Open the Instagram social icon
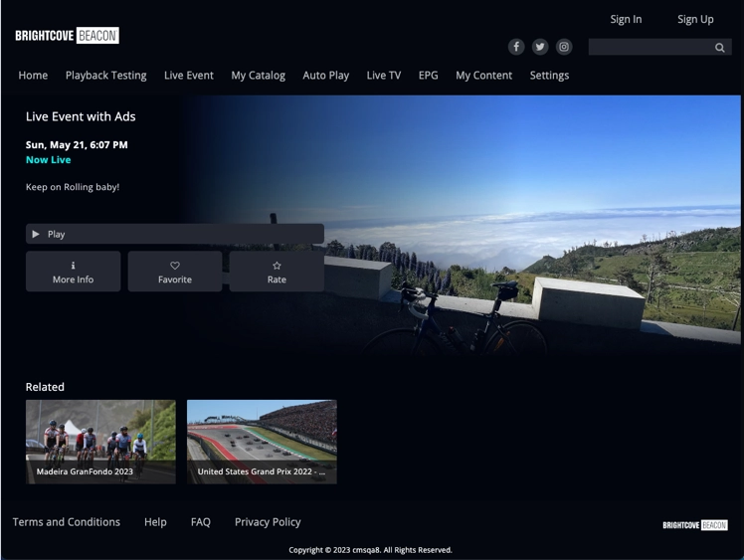 click(564, 47)
